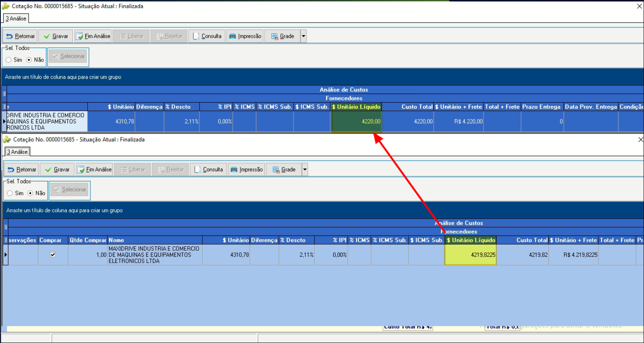Click Impressão in the bottom window toolbar
The height and width of the screenshot is (343, 644).
tap(246, 169)
